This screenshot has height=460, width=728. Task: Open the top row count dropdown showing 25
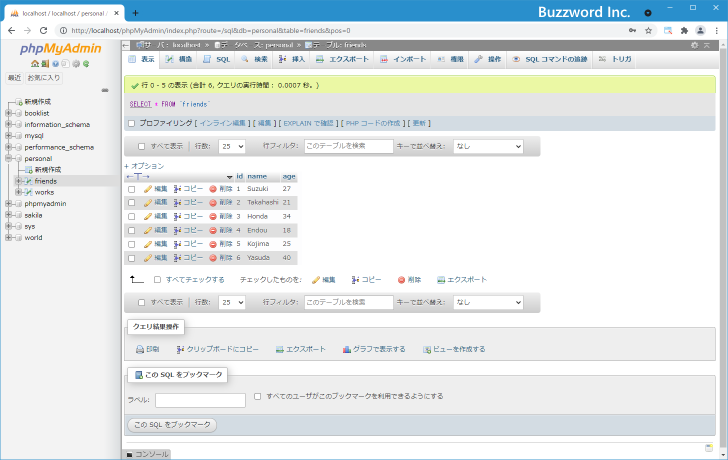pyautogui.click(x=232, y=146)
